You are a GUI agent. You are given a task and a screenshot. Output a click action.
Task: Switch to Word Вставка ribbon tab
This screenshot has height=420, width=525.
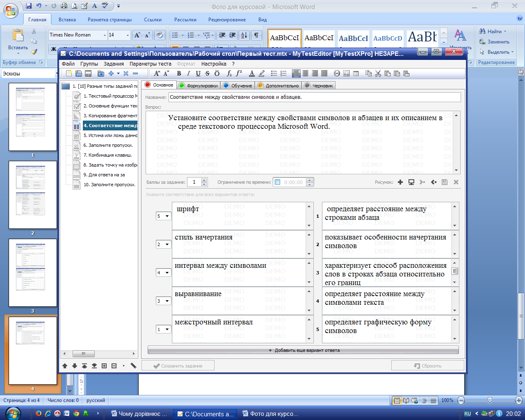pos(67,19)
